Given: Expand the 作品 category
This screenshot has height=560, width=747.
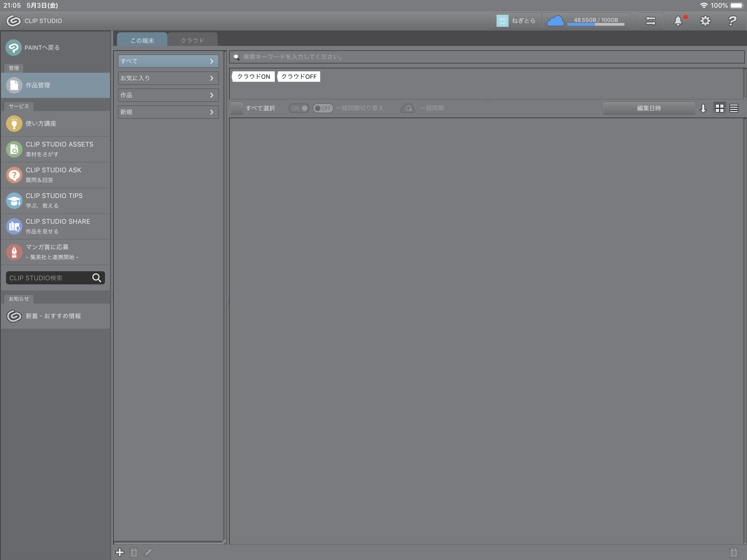Looking at the screenshot, I should pyautogui.click(x=168, y=95).
